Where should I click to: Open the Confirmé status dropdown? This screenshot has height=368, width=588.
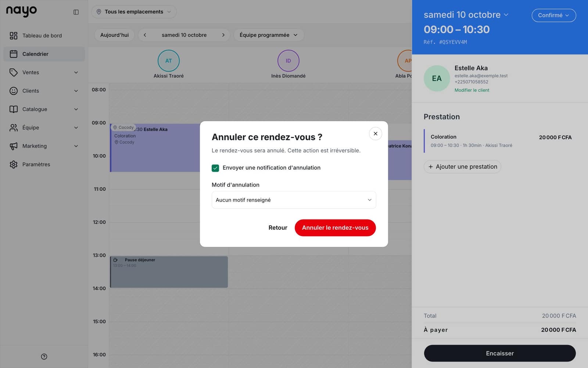[x=554, y=15]
